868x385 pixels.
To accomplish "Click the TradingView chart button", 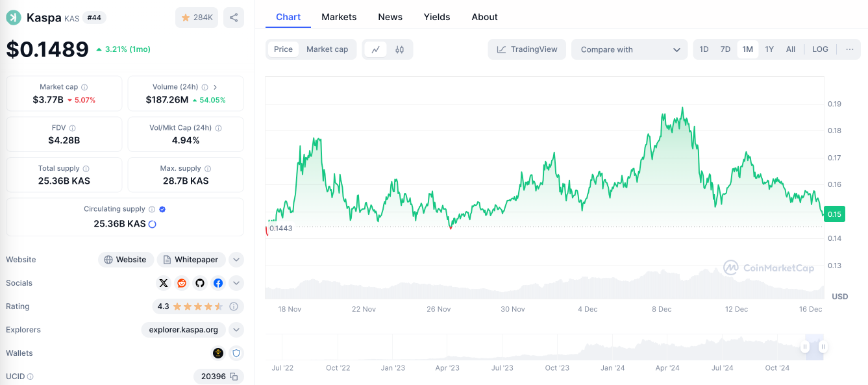I will (x=527, y=49).
